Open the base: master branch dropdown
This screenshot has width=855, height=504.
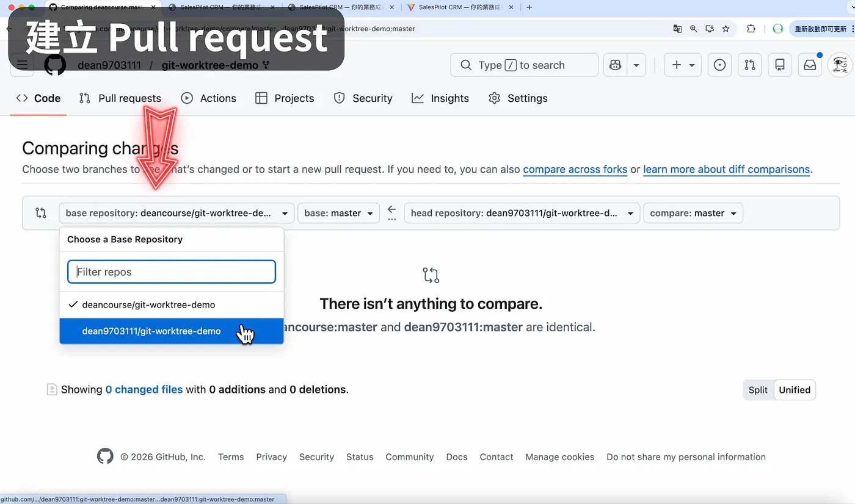coord(338,213)
